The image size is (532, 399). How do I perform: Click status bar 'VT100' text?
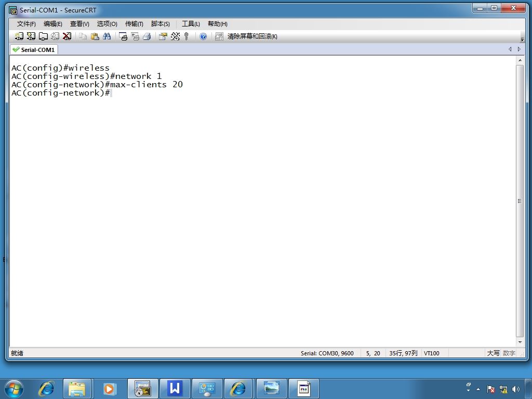point(432,353)
